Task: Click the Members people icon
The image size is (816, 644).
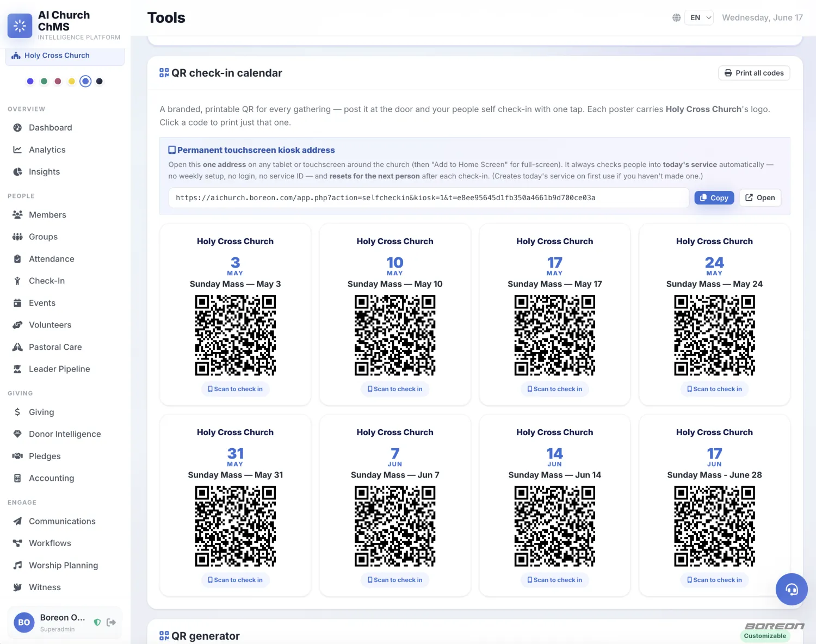Action: point(17,215)
